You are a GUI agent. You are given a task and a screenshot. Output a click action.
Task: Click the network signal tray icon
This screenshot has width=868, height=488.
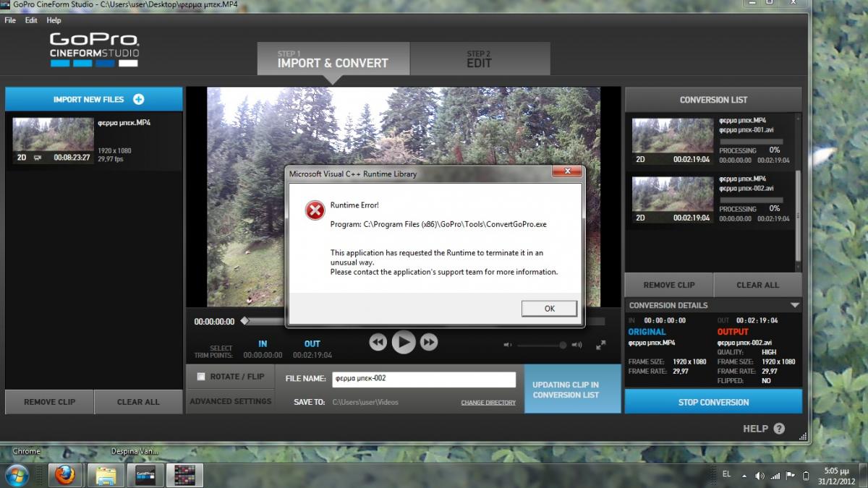(x=775, y=476)
